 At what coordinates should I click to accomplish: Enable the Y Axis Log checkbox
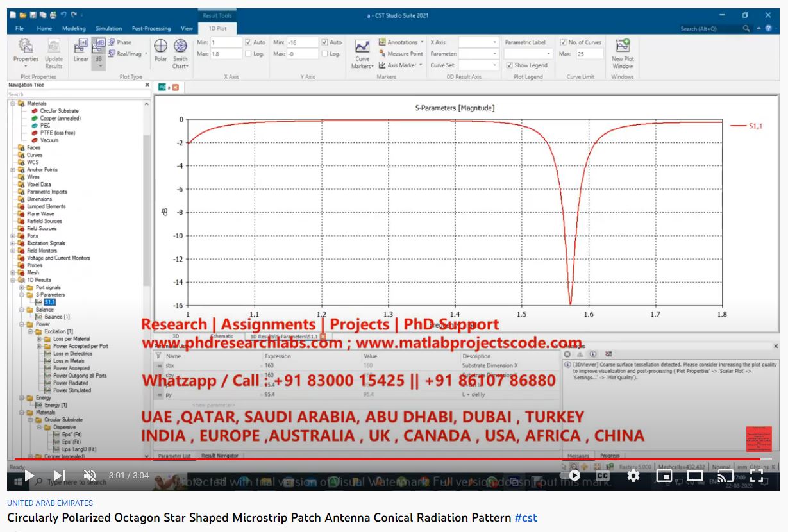tap(325, 54)
